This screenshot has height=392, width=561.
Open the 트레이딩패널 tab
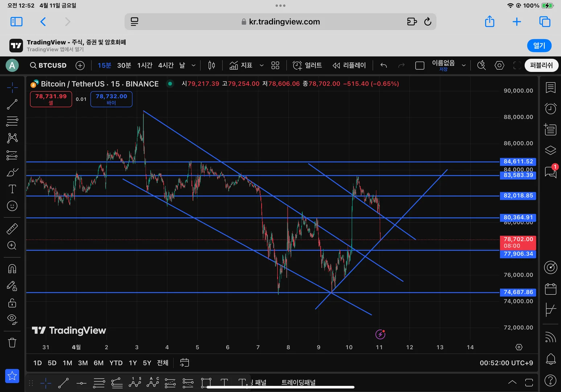point(299,383)
